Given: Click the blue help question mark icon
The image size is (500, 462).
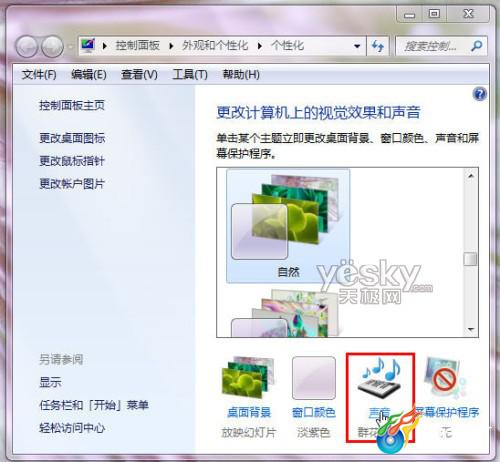Looking at the screenshot, I should [479, 94].
